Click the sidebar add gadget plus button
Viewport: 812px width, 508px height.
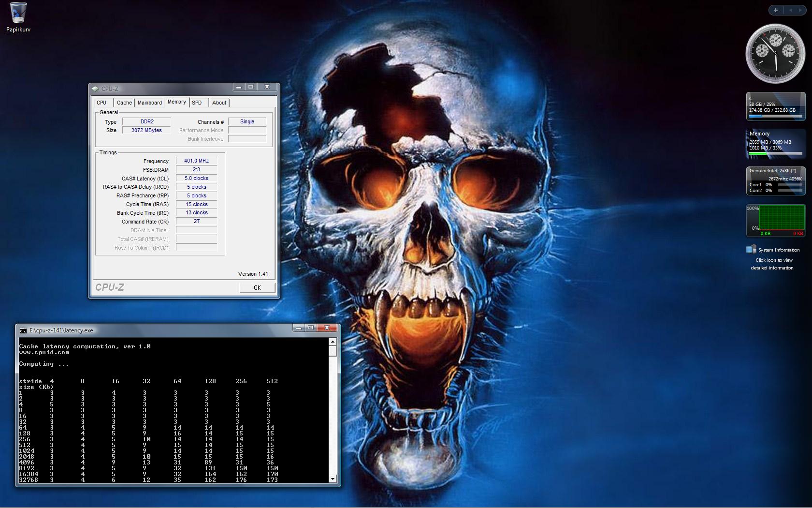coord(776,10)
